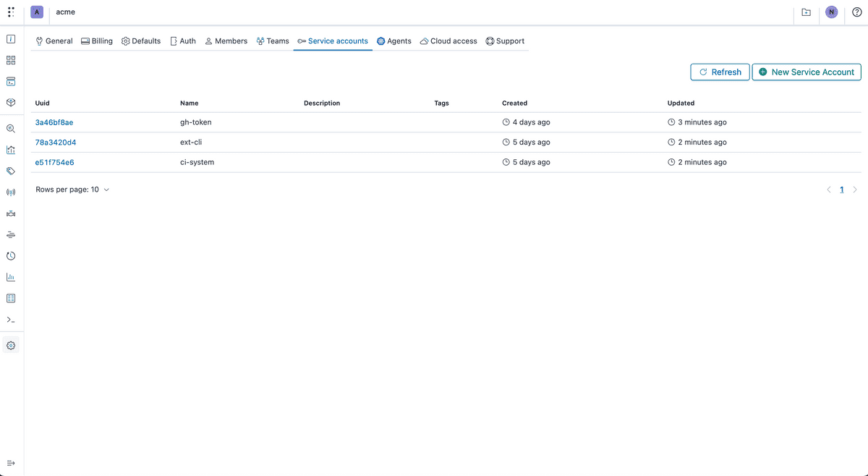
Task: Click the ext-cli name cell
Action: pyautogui.click(x=191, y=143)
